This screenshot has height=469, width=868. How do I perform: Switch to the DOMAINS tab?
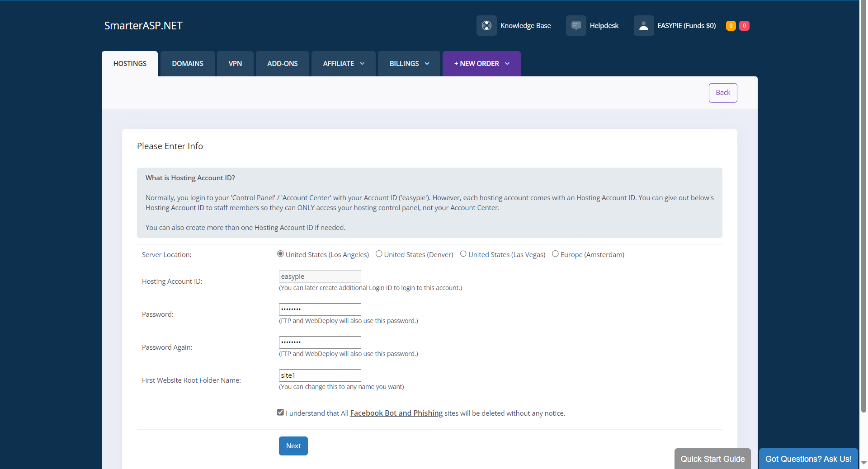coord(187,63)
